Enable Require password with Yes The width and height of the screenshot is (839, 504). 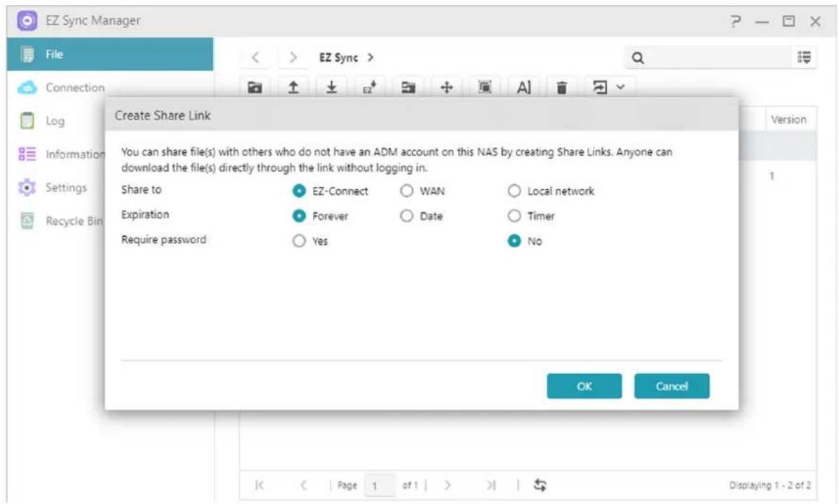(x=299, y=241)
